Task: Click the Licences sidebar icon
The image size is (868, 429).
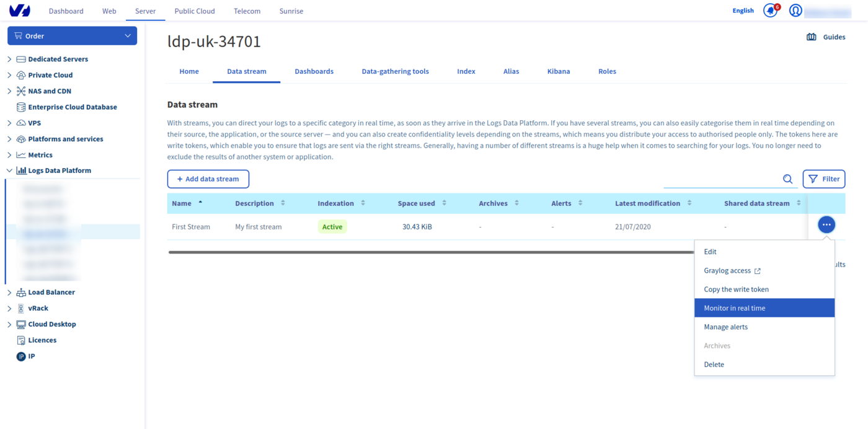Action: click(x=21, y=340)
